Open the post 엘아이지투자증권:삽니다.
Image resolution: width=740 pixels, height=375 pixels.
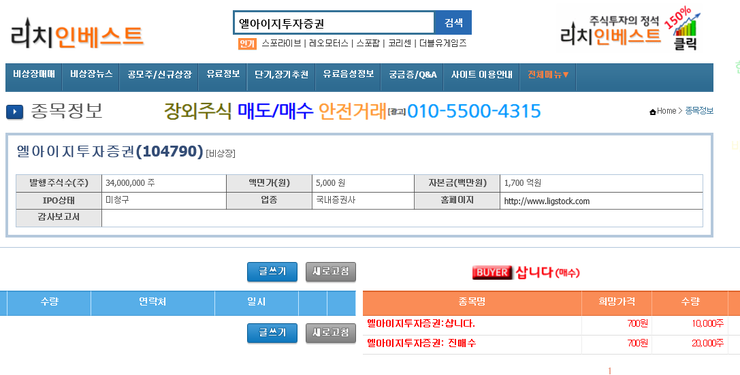(421, 324)
